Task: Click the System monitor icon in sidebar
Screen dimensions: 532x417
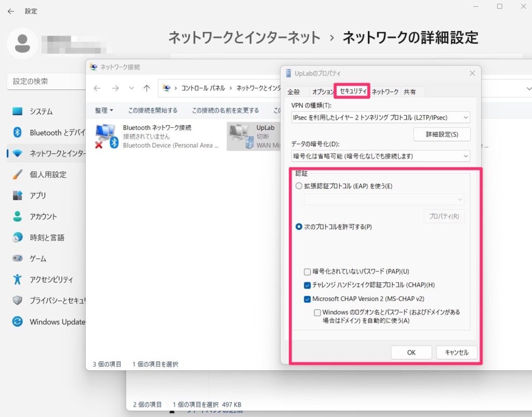Action: click(x=18, y=112)
